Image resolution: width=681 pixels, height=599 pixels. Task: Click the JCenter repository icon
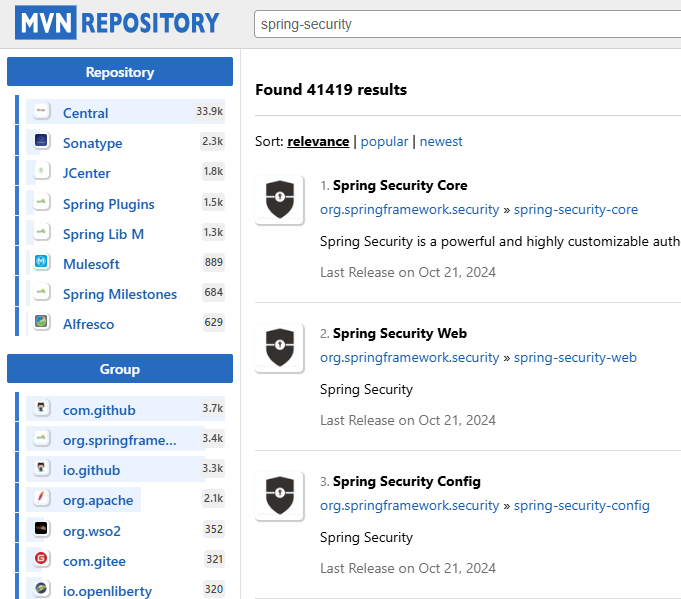[x=41, y=171]
